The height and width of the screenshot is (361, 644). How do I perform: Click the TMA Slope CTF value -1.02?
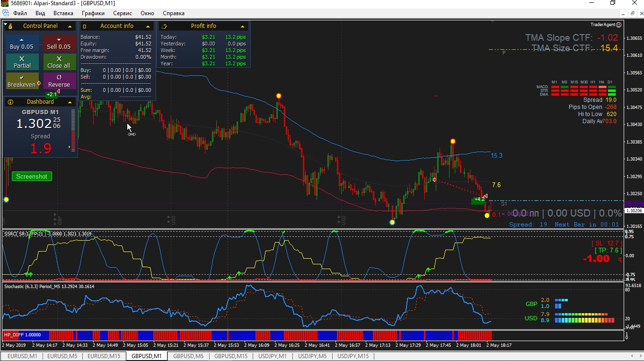coord(607,38)
